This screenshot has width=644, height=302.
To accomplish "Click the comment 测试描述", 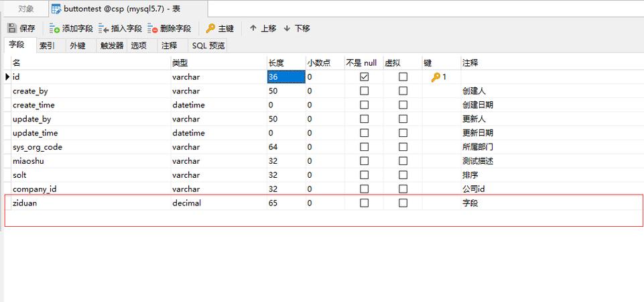I will pyautogui.click(x=478, y=161).
